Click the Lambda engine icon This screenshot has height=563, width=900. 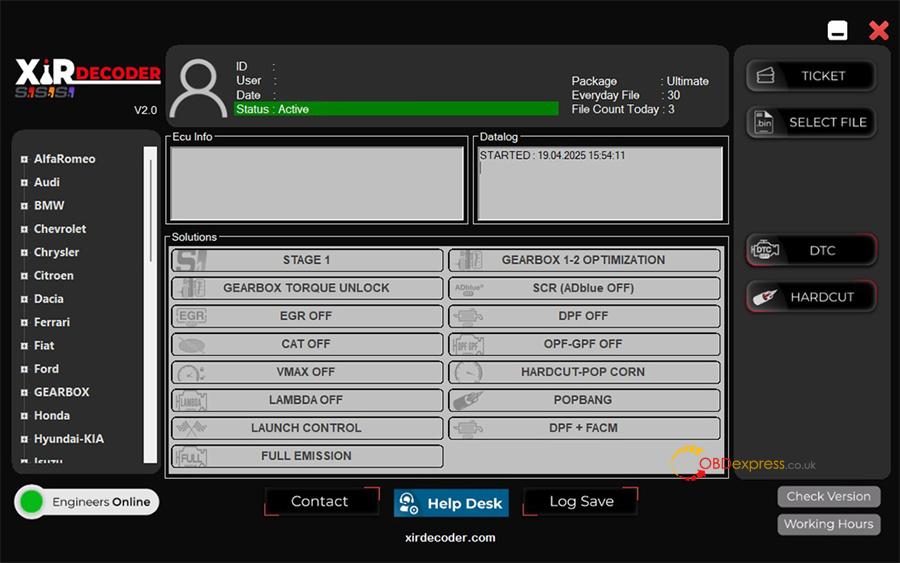[191, 401]
